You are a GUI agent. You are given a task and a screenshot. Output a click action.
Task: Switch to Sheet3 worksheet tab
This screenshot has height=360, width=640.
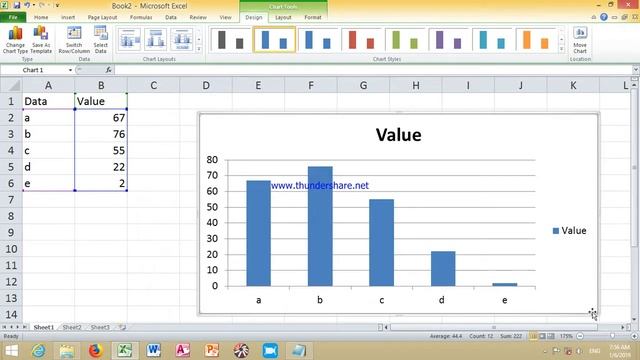pyautogui.click(x=100, y=327)
